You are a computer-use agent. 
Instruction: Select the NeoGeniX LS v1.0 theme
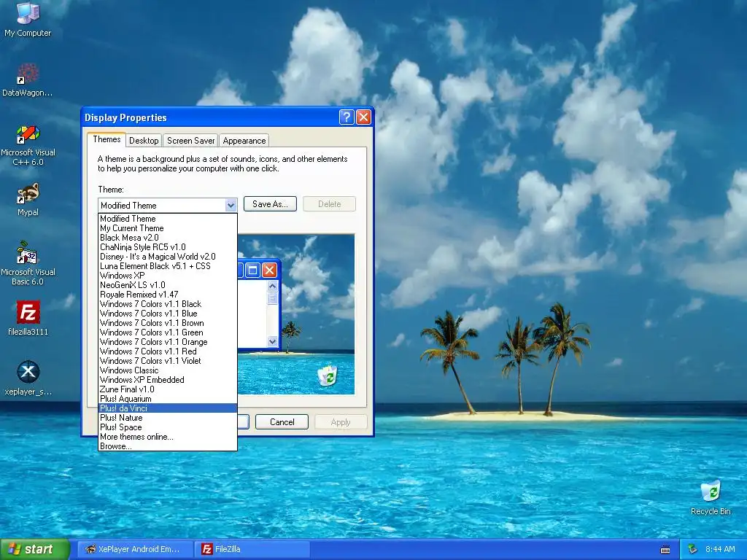(168, 285)
